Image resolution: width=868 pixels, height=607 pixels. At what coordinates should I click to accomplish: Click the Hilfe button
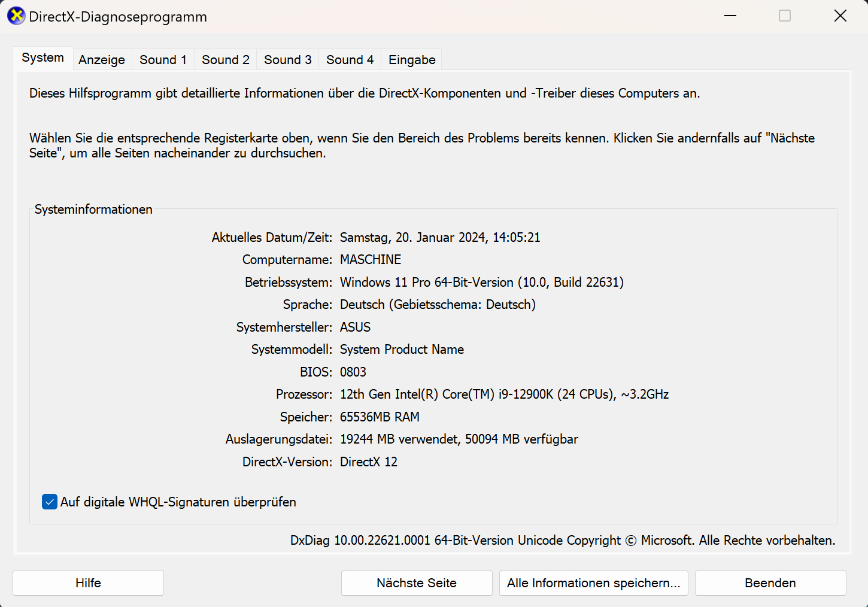[88, 583]
